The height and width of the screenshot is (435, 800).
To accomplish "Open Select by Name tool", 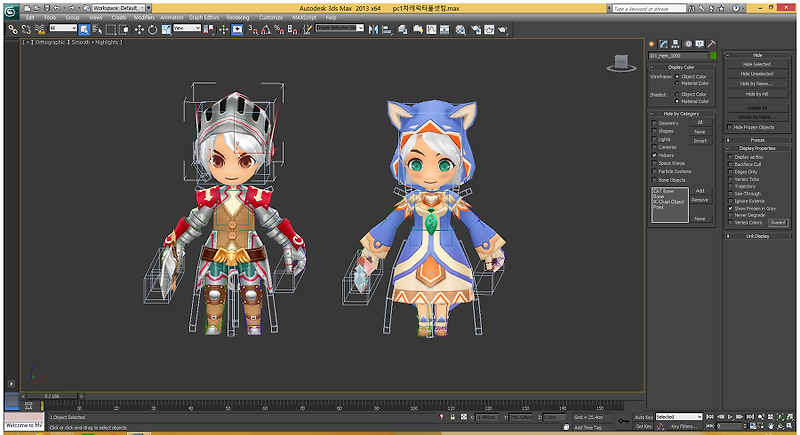I will click(97, 30).
